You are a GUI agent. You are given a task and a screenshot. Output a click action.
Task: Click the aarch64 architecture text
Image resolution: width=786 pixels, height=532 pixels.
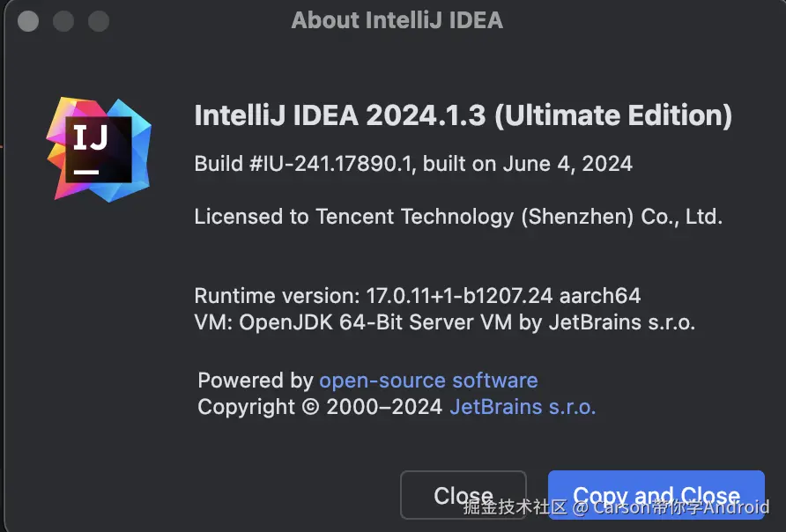coord(600,296)
